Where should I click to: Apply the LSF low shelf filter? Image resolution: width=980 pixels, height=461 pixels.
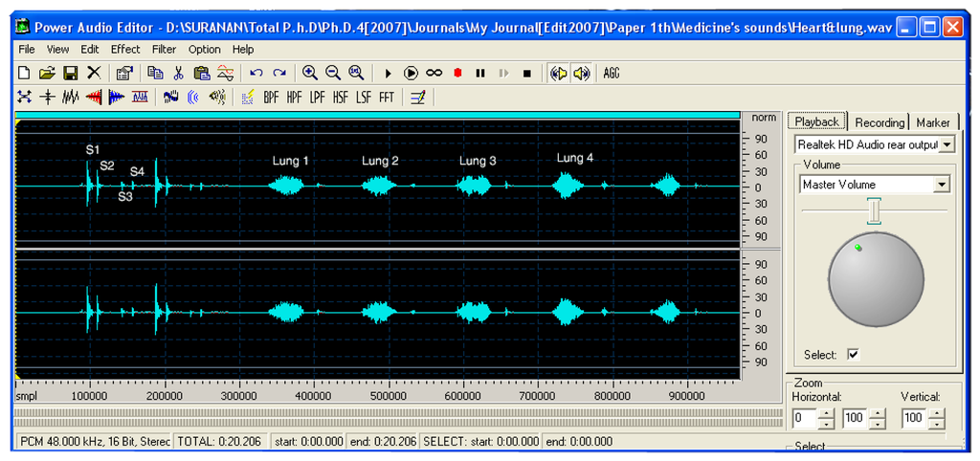(364, 97)
